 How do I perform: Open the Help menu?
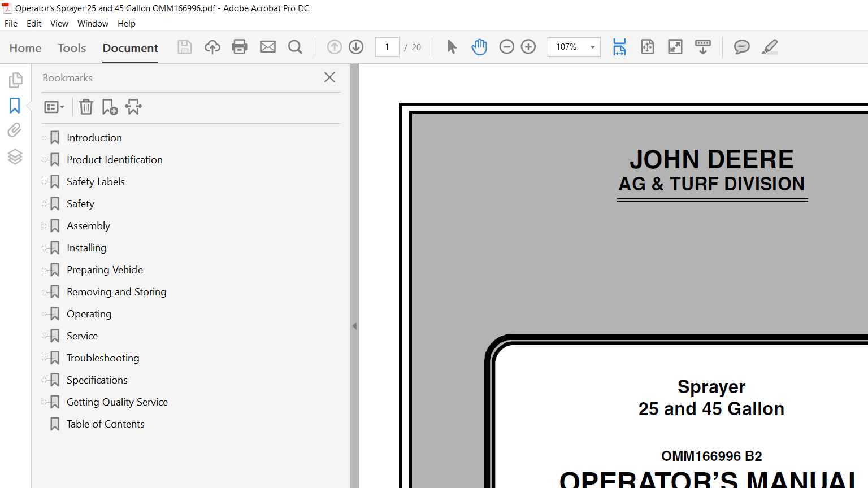127,24
